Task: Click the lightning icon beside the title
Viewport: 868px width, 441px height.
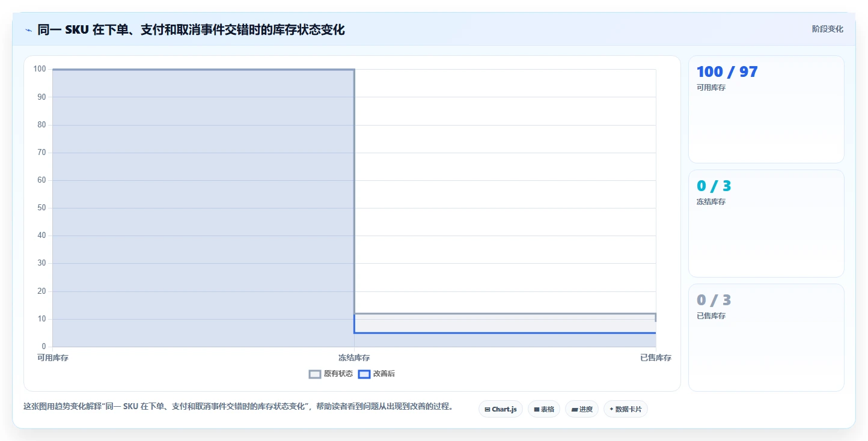Action: [29, 29]
